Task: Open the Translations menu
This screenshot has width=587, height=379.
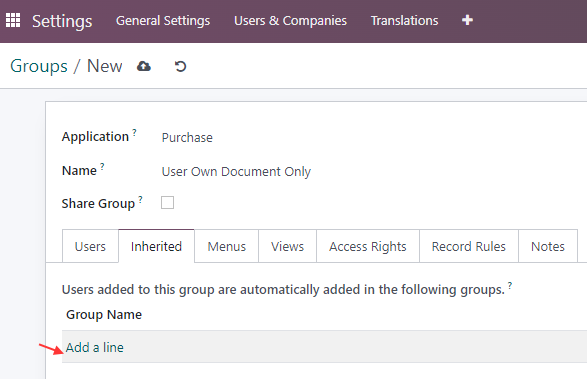Action: coord(404,21)
